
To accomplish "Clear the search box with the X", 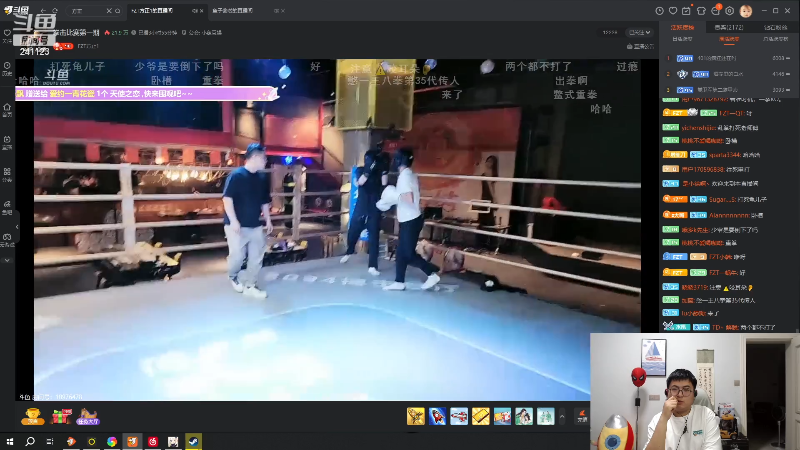I will point(109,11).
